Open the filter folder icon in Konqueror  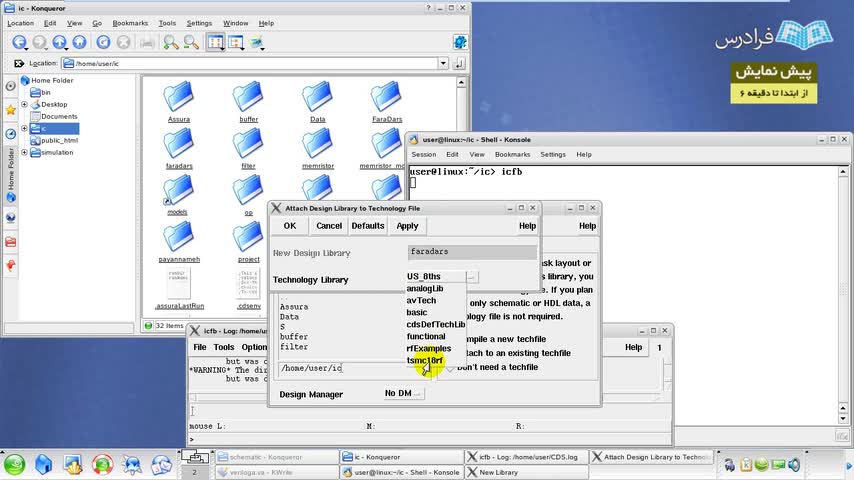coord(248,148)
